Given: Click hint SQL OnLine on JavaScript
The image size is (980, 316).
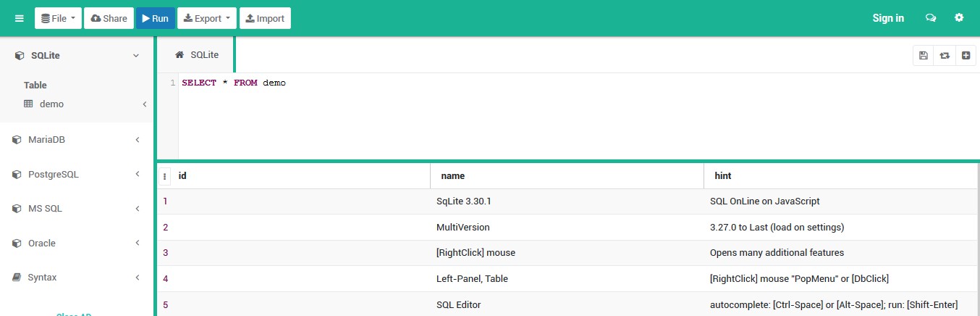Looking at the screenshot, I should pyautogui.click(x=842, y=201).
